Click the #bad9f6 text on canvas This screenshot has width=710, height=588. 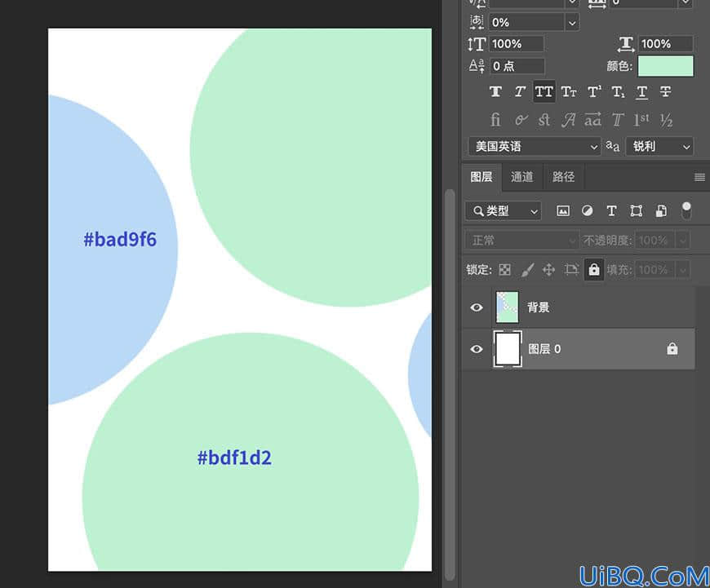click(120, 240)
